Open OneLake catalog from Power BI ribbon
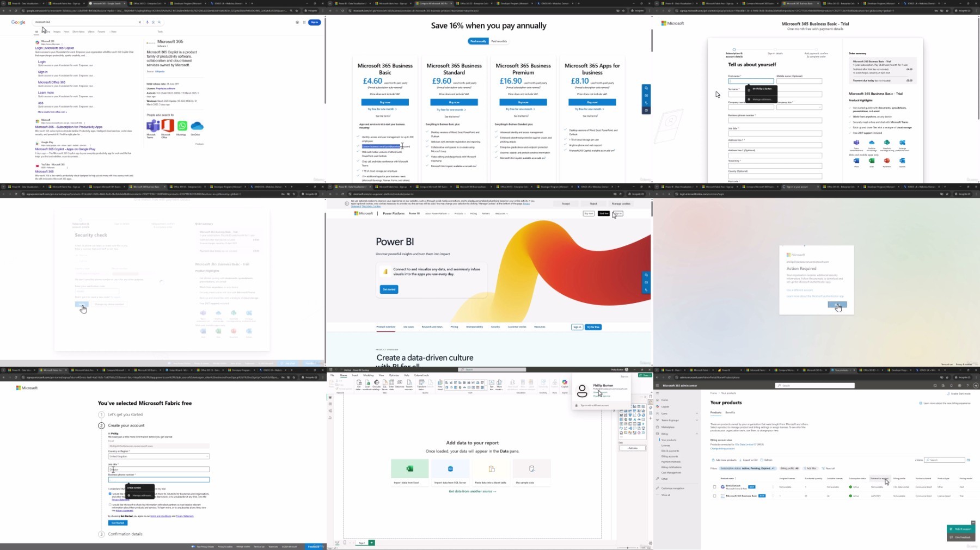 [376, 384]
